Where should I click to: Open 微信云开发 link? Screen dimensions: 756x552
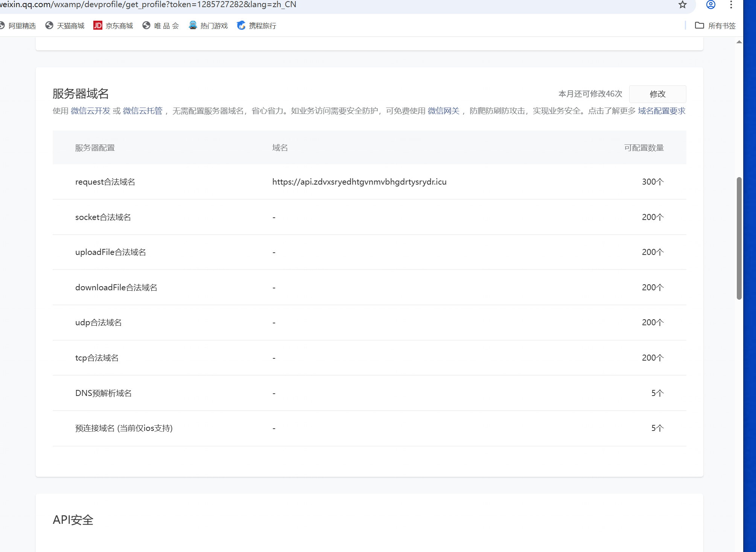coord(90,111)
